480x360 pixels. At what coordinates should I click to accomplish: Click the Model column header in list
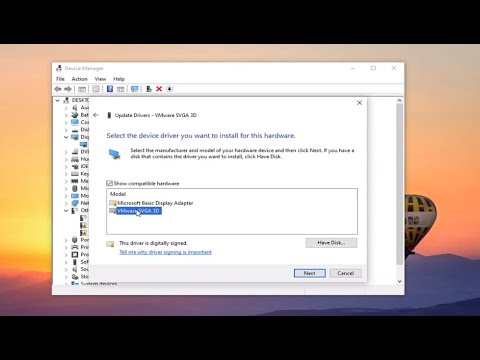(x=118, y=194)
